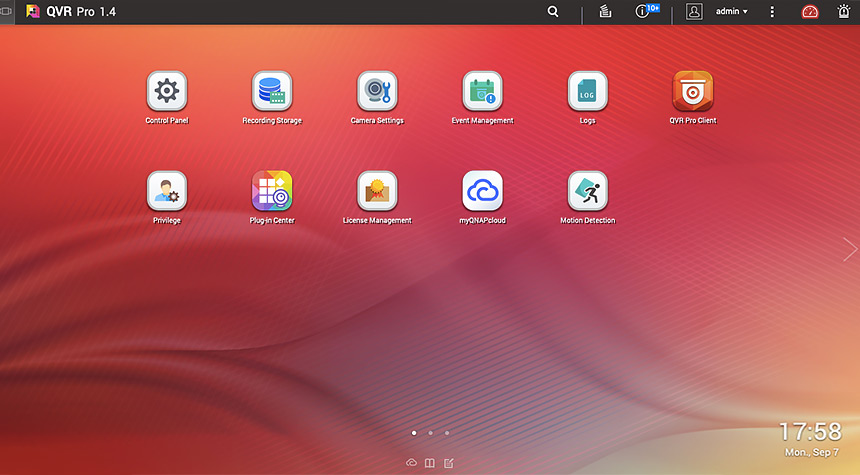Open Event Management
The height and width of the screenshot is (475, 860).
click(482, 91)
